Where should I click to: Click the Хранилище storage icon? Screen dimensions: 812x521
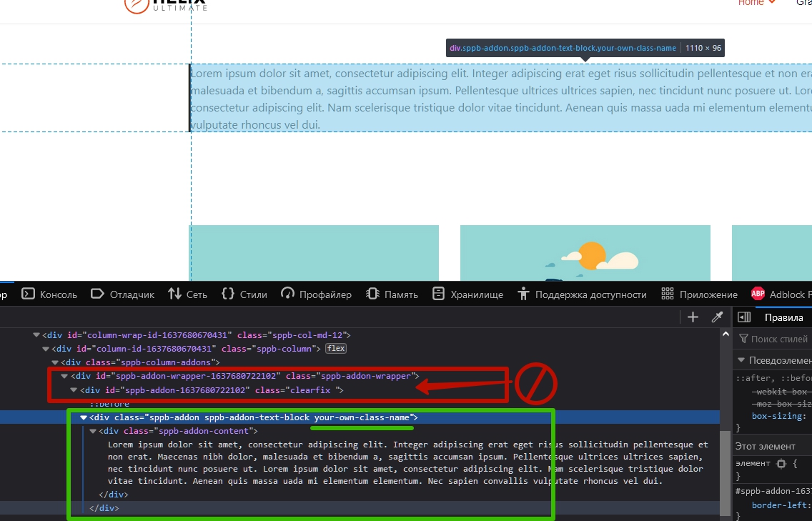(438, 294)
